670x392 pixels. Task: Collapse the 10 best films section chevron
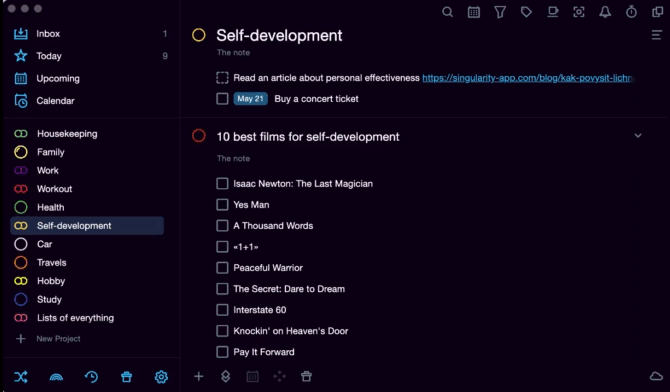point(638,136)
